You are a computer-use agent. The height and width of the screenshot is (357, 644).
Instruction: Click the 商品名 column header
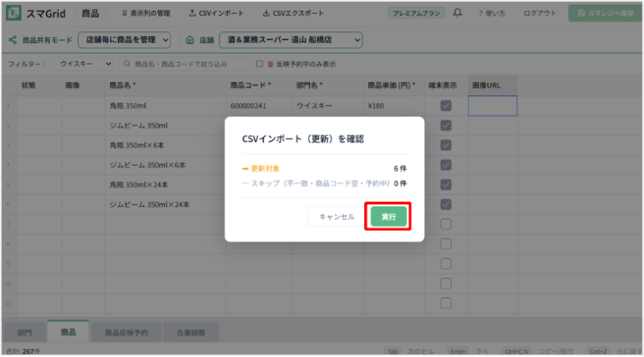pyautogui.click(x=166, y=85)
